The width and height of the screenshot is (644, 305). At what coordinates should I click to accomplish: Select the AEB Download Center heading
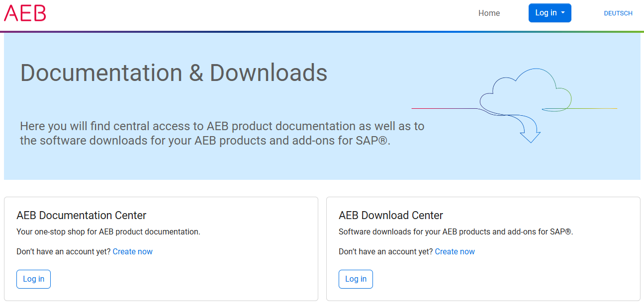[x=391, y=216]
